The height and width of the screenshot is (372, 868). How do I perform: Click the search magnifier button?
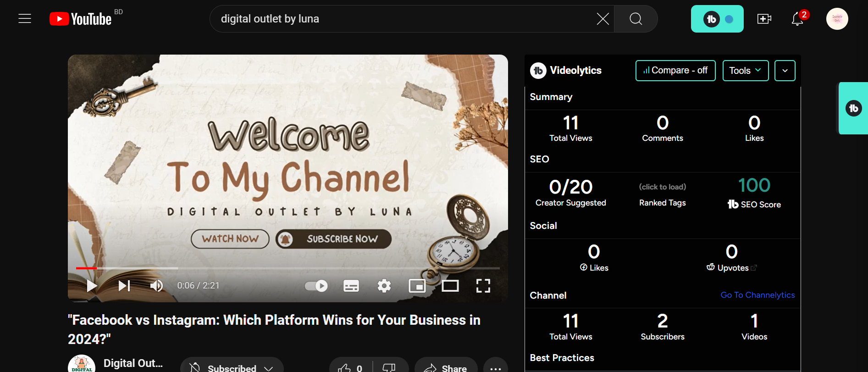[x=636, y=19]
